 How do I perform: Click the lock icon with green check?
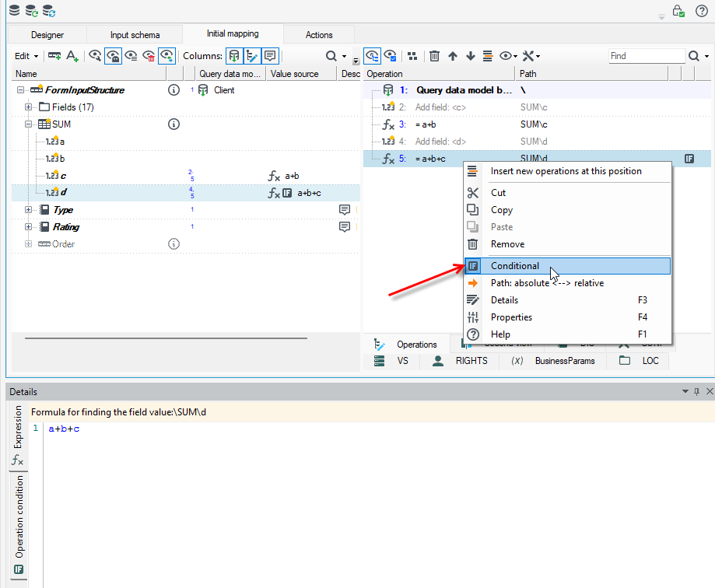[x=678, y=10]
